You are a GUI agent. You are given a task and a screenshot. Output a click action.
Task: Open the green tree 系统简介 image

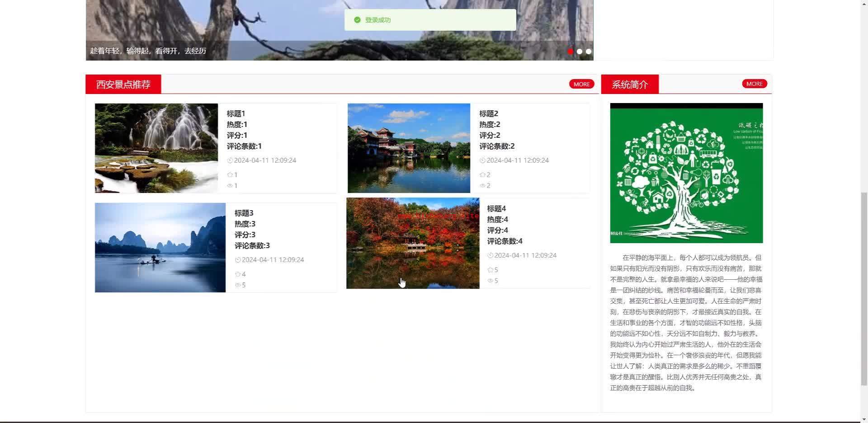pos(686,173)
